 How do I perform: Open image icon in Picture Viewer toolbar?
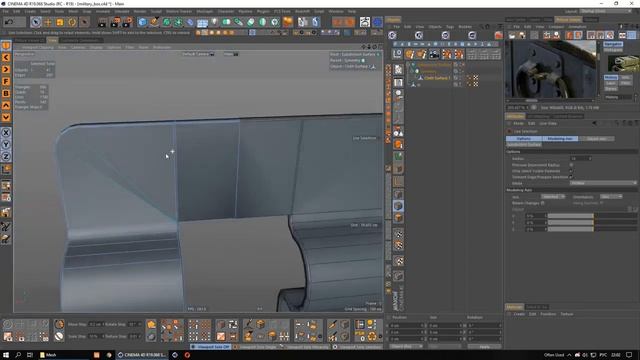[512, 36]
